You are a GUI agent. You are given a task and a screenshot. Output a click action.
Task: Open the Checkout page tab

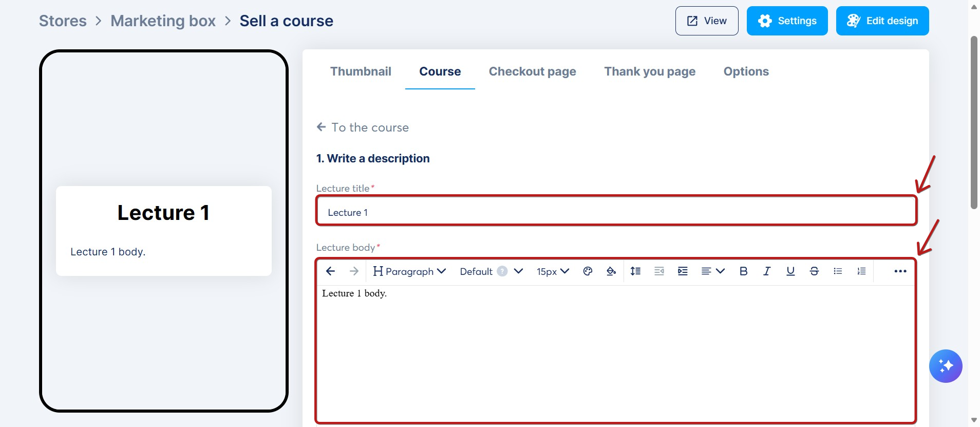[x=533, y=71]
